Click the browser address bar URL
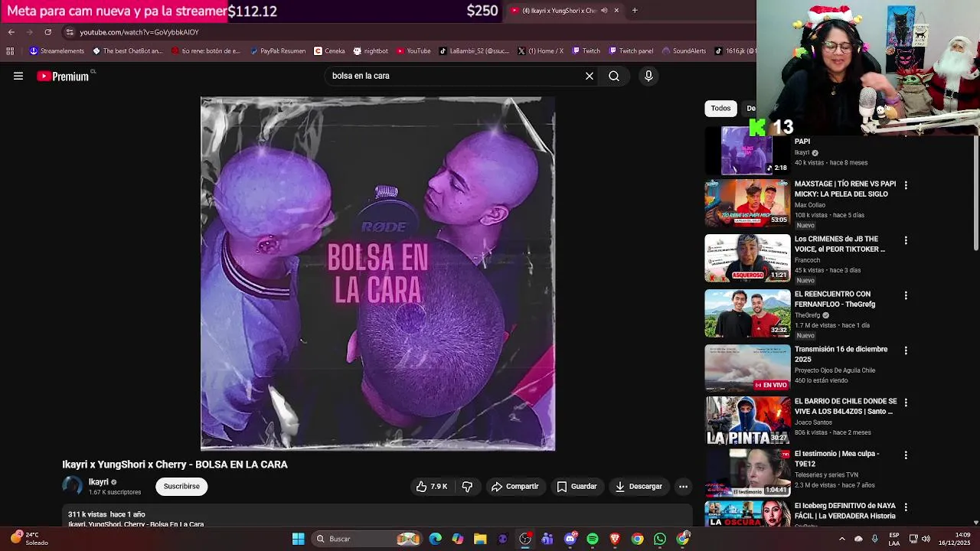980x551 pixels. [x=139, y=32]
